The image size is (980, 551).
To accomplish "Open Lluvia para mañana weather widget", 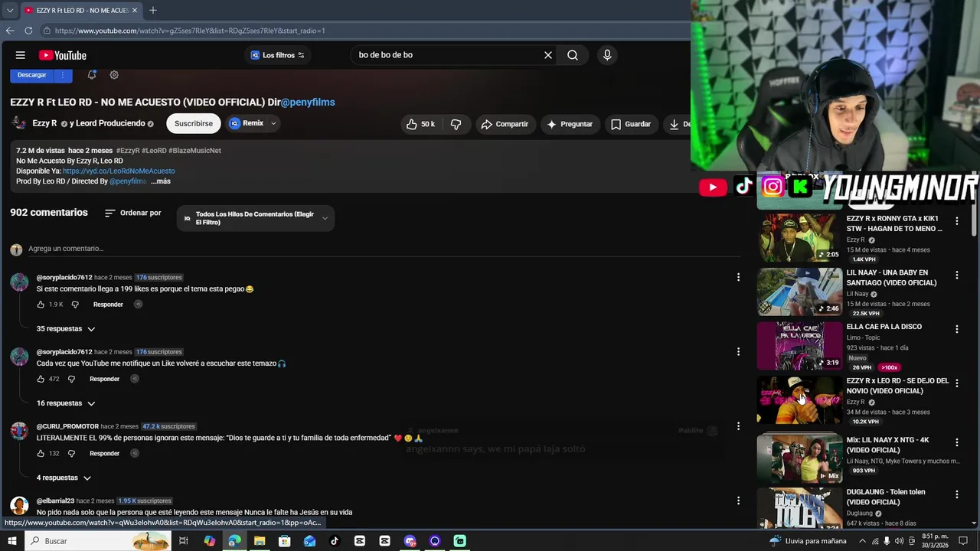I will [x=808, y=541].
